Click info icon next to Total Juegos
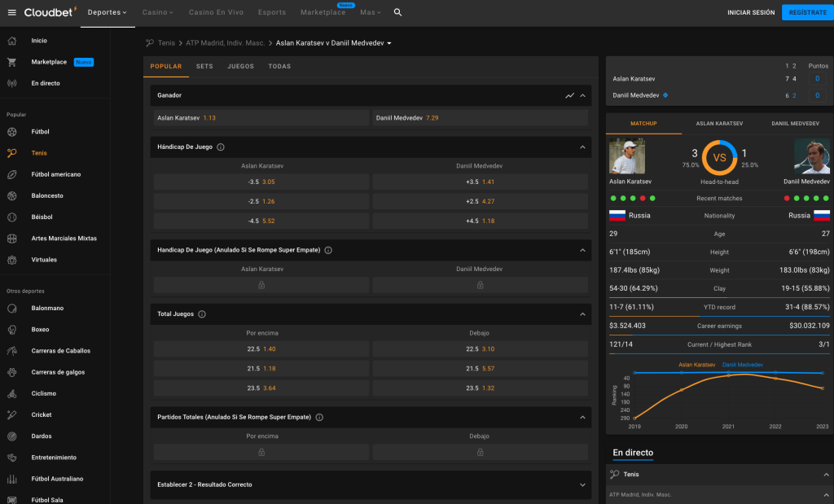The height and width of the screenshot is (504, 834). tap(202, 314)
